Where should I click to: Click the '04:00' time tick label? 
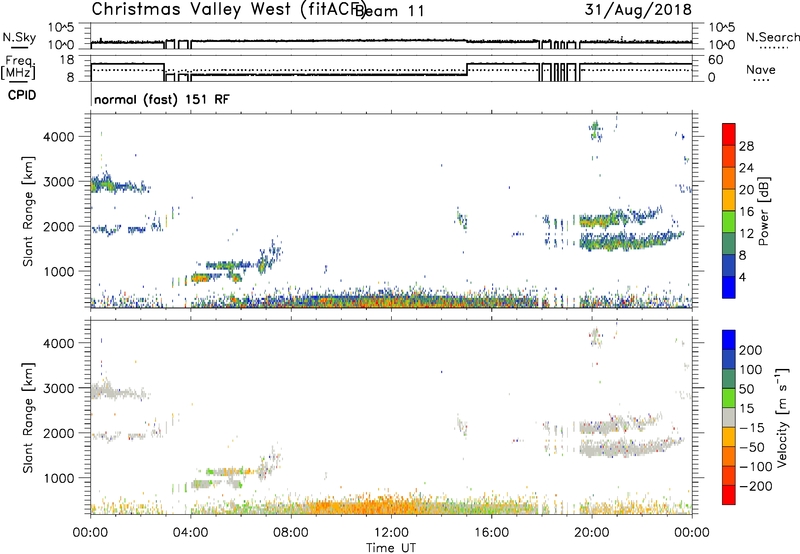191,533
